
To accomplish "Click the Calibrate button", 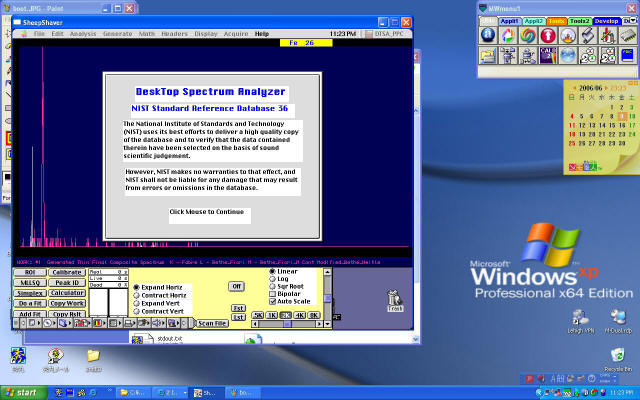I will pyautogui.click(x=67, y=272).
